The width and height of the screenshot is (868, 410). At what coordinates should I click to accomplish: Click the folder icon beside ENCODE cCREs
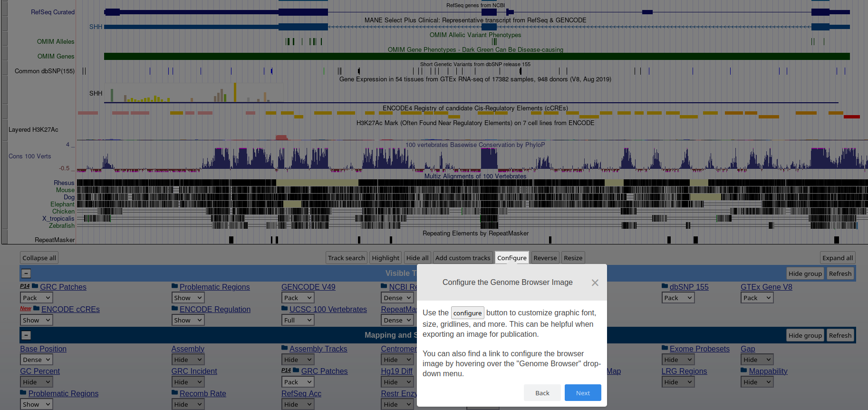click(37, 309)
